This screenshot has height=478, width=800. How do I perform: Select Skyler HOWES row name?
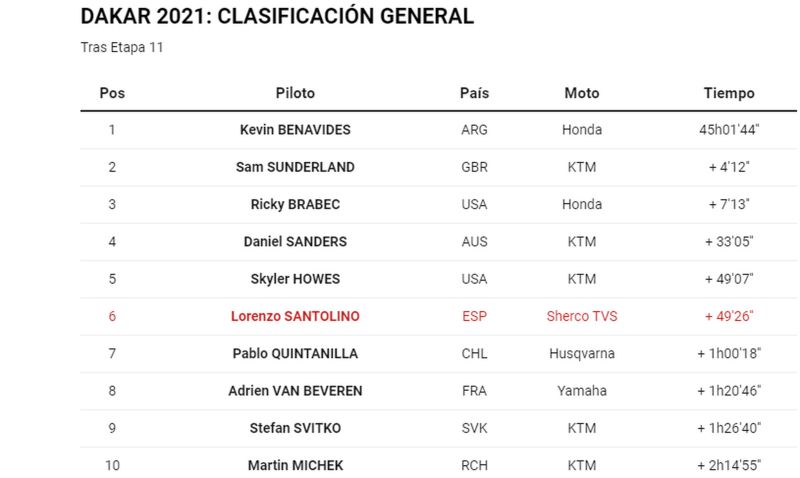295,279
